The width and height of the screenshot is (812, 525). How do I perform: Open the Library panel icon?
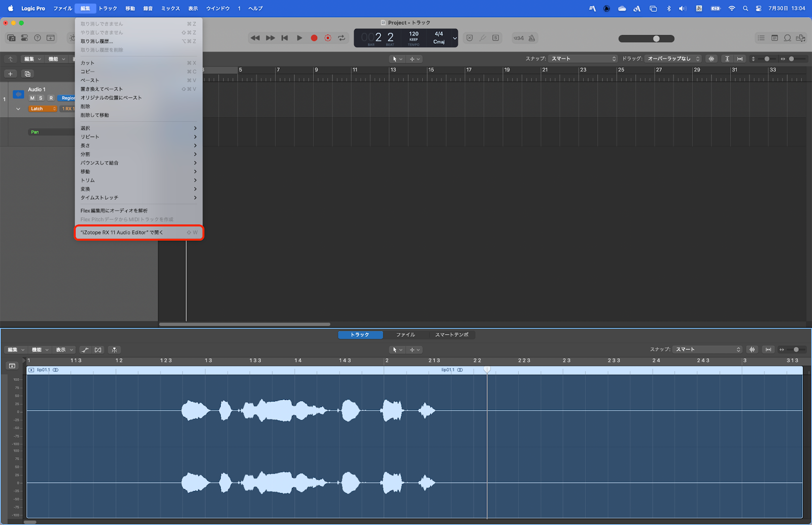[11, 38]
